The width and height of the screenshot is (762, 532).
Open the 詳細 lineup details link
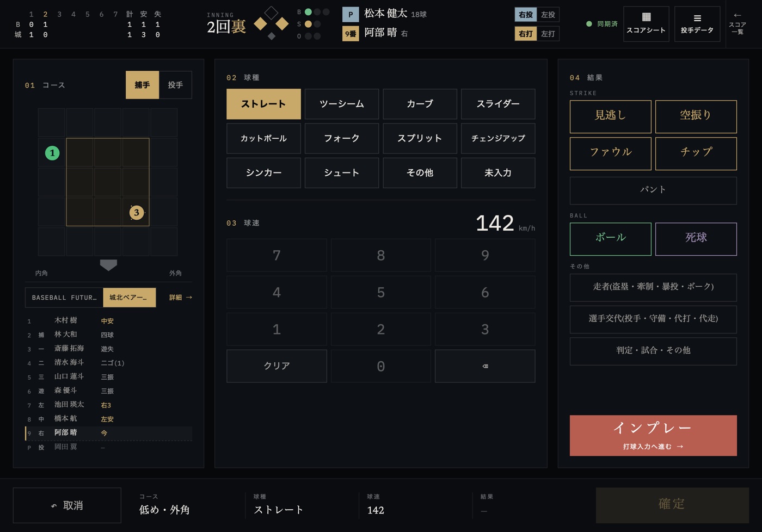(x=181, y=298)
